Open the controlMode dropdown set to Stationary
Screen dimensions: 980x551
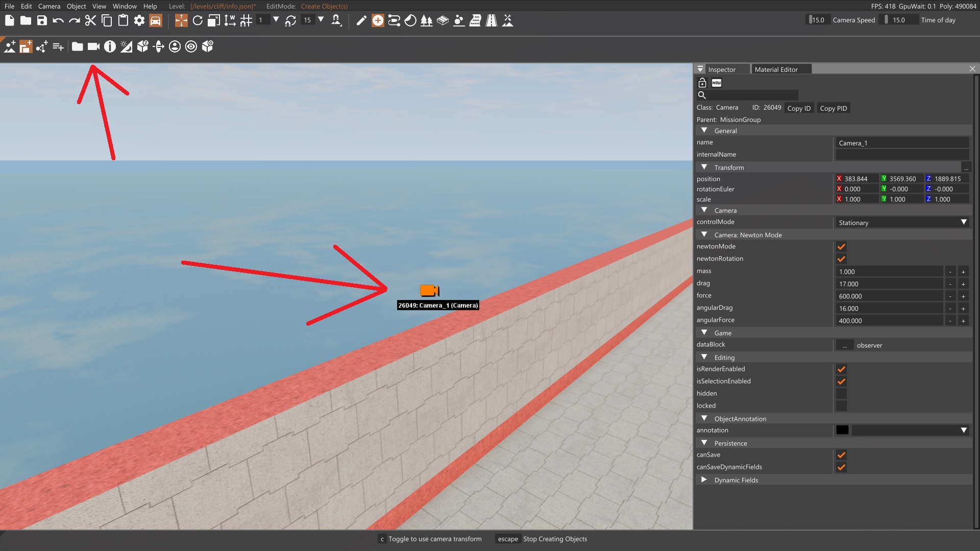pyautogui.click(x=902, y=222)
